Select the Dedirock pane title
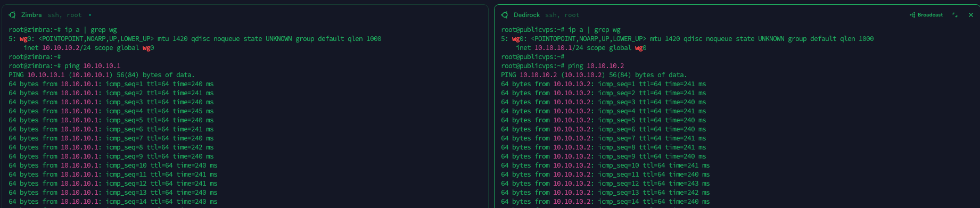The width and height of the screenshot is (980, 208). tap(526, 15)
